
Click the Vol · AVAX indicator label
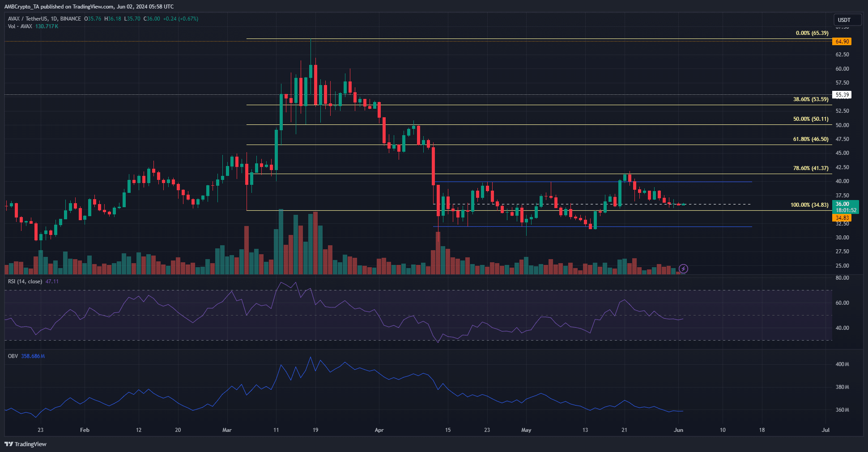tap(20, 26)
